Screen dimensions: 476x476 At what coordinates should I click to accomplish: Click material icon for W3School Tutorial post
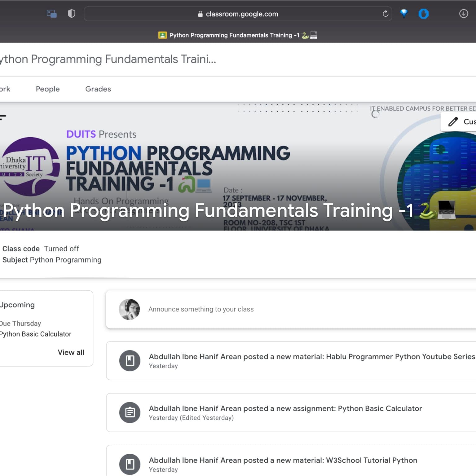pos(130,464)
